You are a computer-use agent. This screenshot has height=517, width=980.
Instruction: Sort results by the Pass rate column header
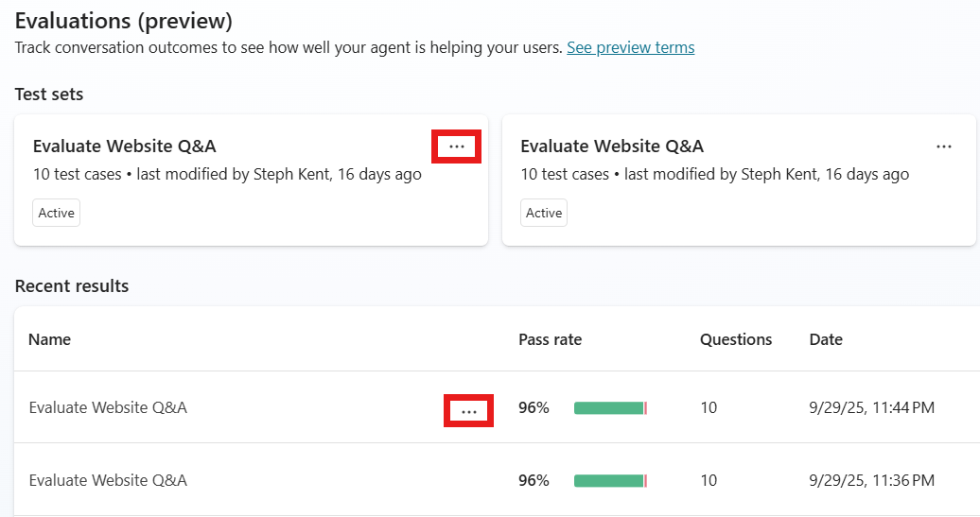point(550,339)
